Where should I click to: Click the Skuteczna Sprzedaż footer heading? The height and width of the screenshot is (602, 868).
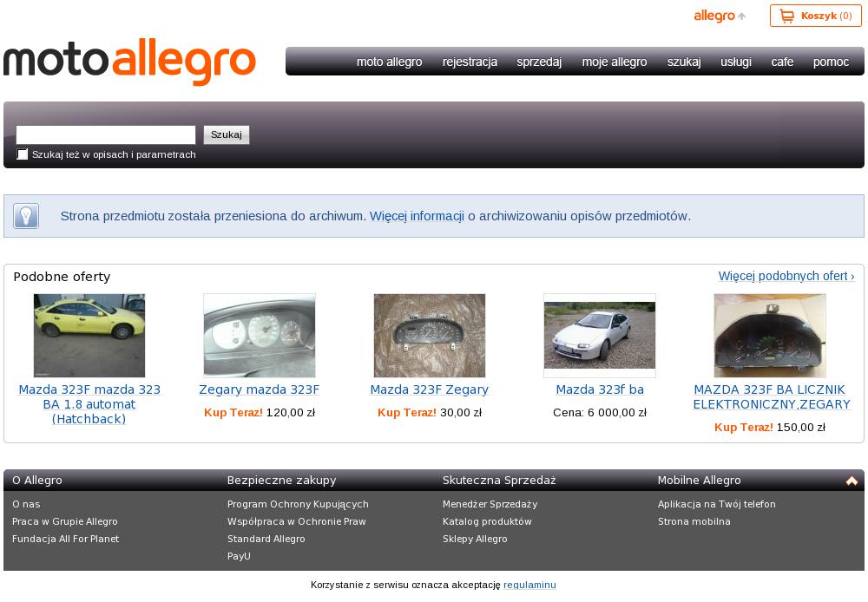(x=499, y=481)
